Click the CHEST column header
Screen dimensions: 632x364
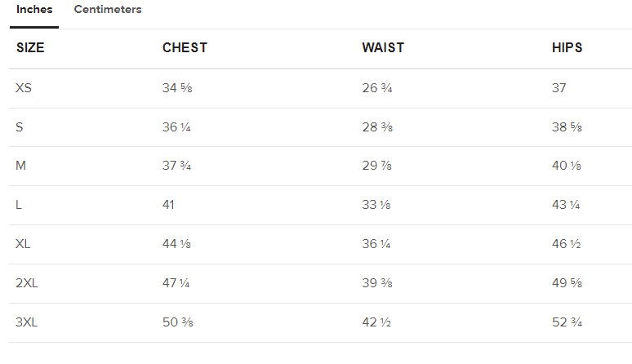(x=185, y=48)
